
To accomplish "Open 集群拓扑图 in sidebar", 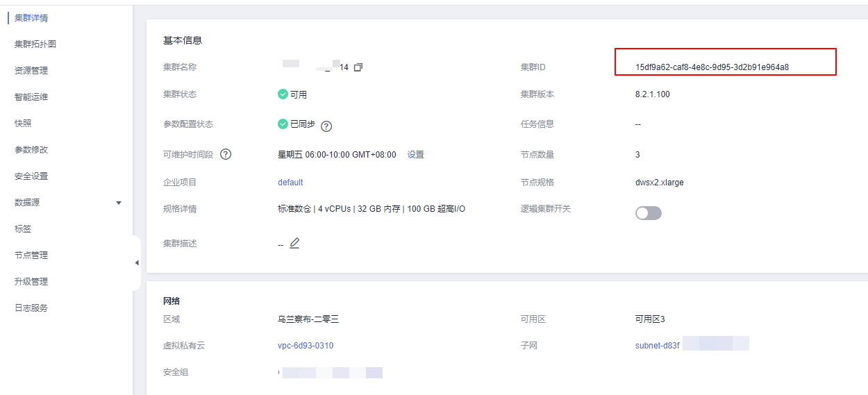I will tap(35, 44).
